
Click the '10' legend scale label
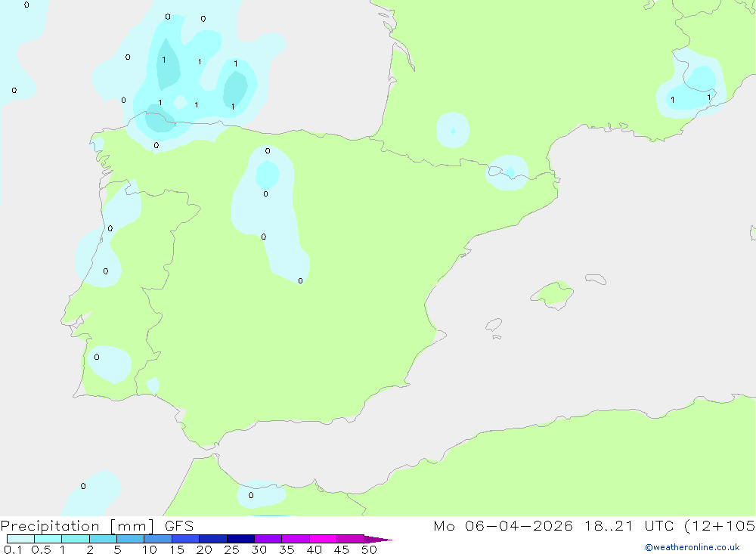tap(150, 549)
